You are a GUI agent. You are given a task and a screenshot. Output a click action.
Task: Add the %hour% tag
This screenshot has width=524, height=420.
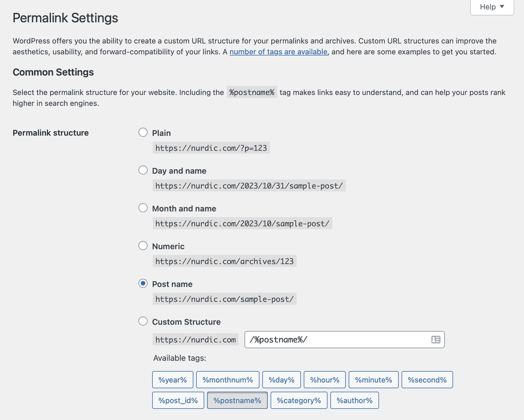(325, 380)
